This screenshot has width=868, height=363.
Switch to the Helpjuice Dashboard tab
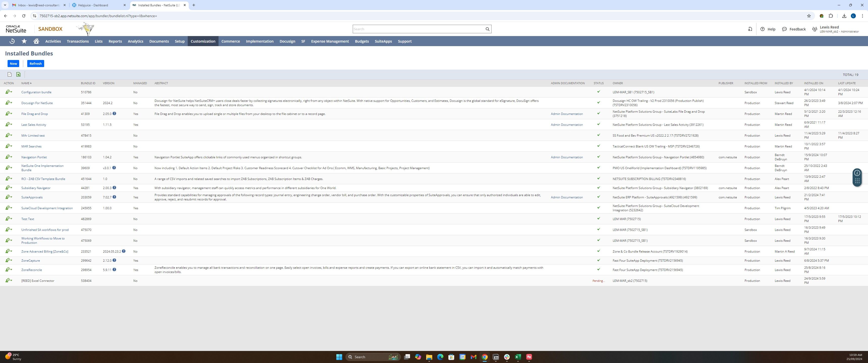[96, 5]
